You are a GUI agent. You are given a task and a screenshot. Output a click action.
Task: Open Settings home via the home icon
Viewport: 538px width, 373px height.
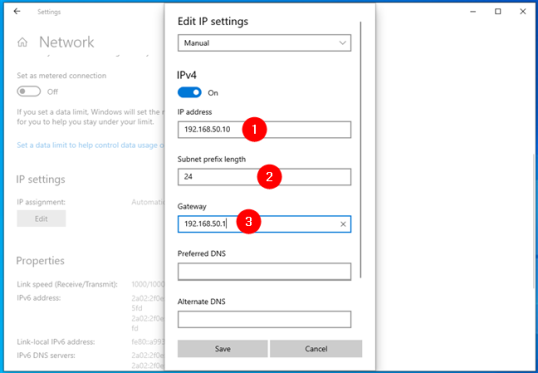(x=22, y=43)
